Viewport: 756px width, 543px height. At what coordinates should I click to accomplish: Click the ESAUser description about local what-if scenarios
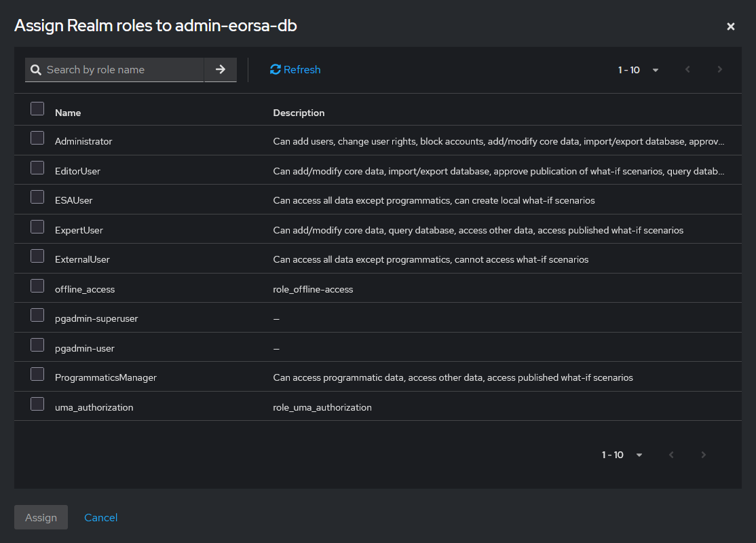point(434,201)
